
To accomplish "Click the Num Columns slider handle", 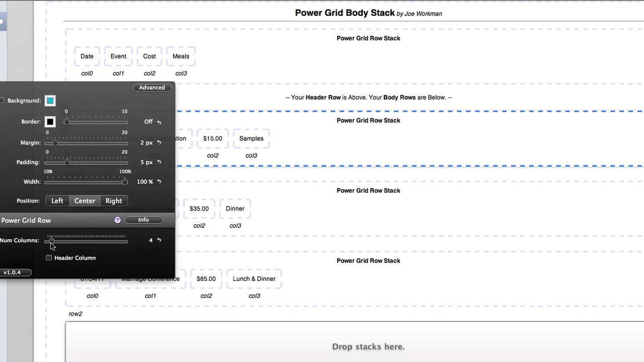I will pyautogui.click(x=51, y=242).
